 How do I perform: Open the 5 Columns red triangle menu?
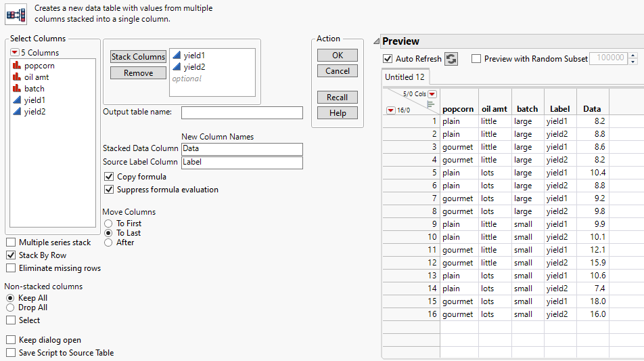click(x=14, y=53)
